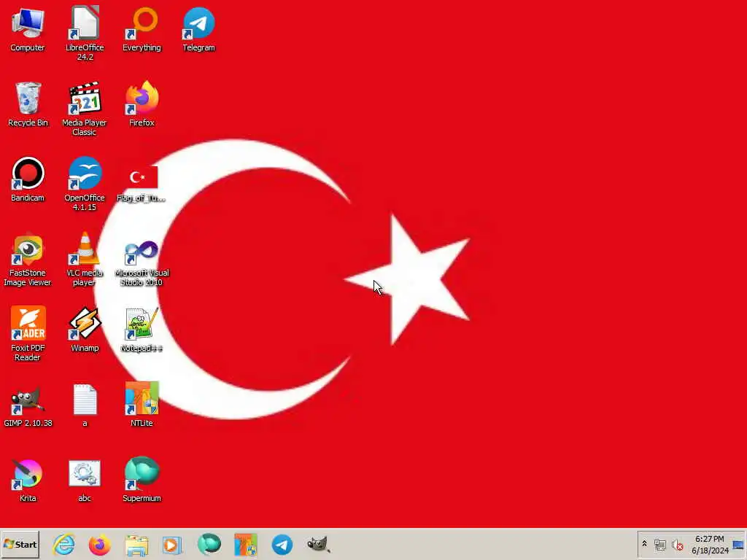Select the OpenOffice 4.1.15 shortcut
The height and width of the screenshot is (560, 747).
pos(85,184)
